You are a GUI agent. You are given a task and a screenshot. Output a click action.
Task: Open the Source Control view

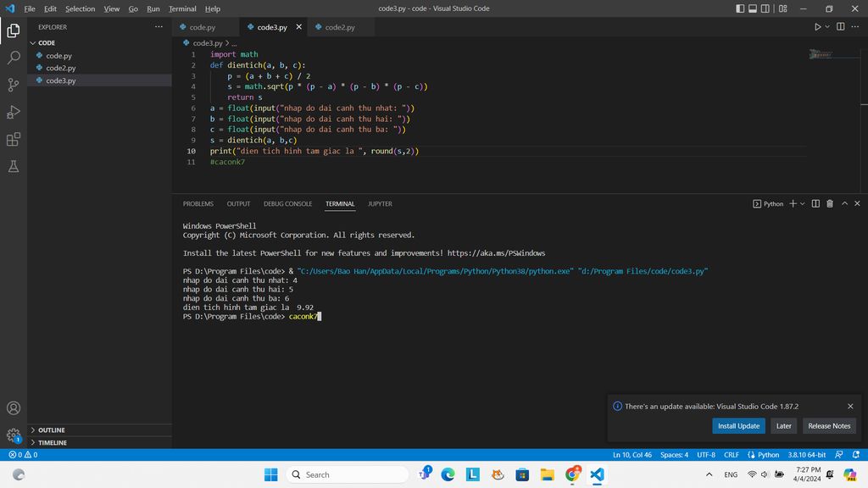tap(14, 85)
